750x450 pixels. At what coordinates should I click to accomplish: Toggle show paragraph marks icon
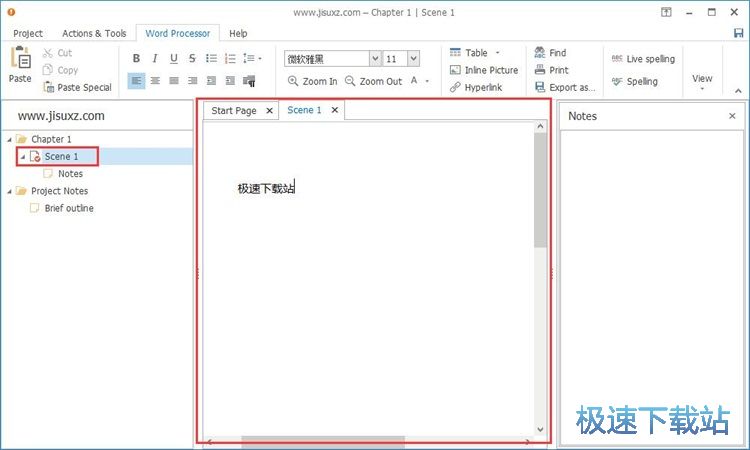249,81
